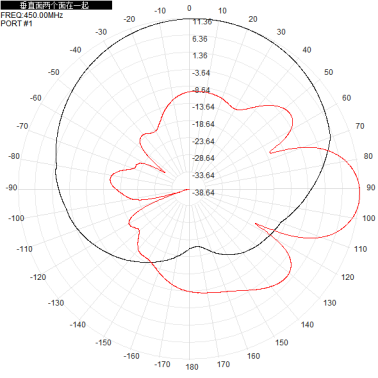Click the positive 30 degree angle label
Screen dimensions: 378x378
(x=281, y=32)
